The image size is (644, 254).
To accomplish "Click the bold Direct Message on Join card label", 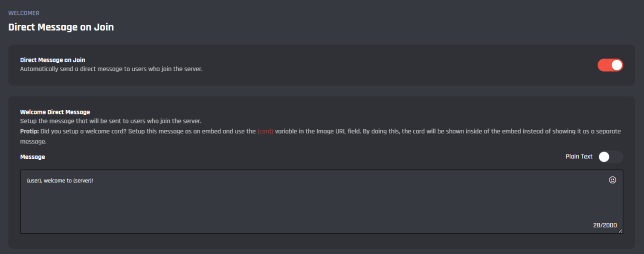I will pyautogui.click(x=52, y=60).
